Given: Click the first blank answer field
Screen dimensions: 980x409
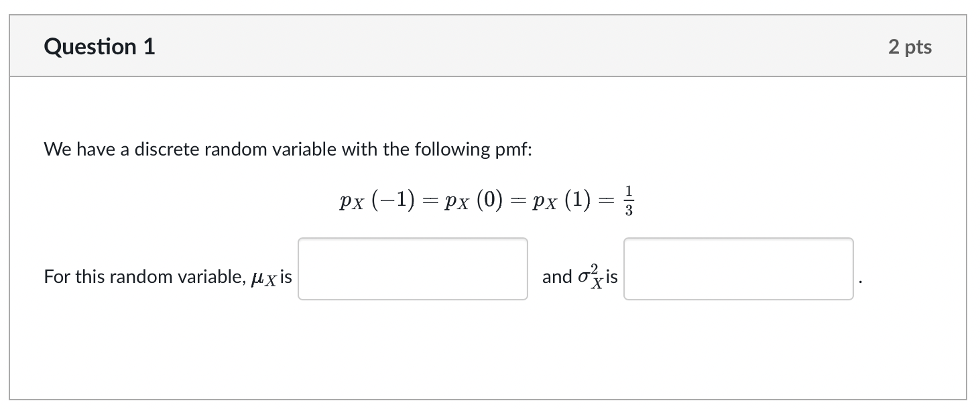Looking at the screenshot, I should point(412,268).
